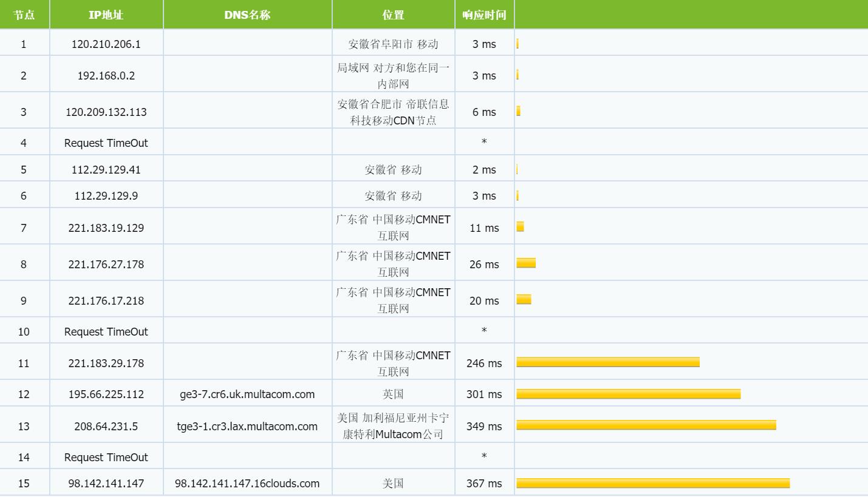The width and height of the screenshot is (868, 497).
Task: Click location 安徽省阜阳市 移动
Action: 393,44
